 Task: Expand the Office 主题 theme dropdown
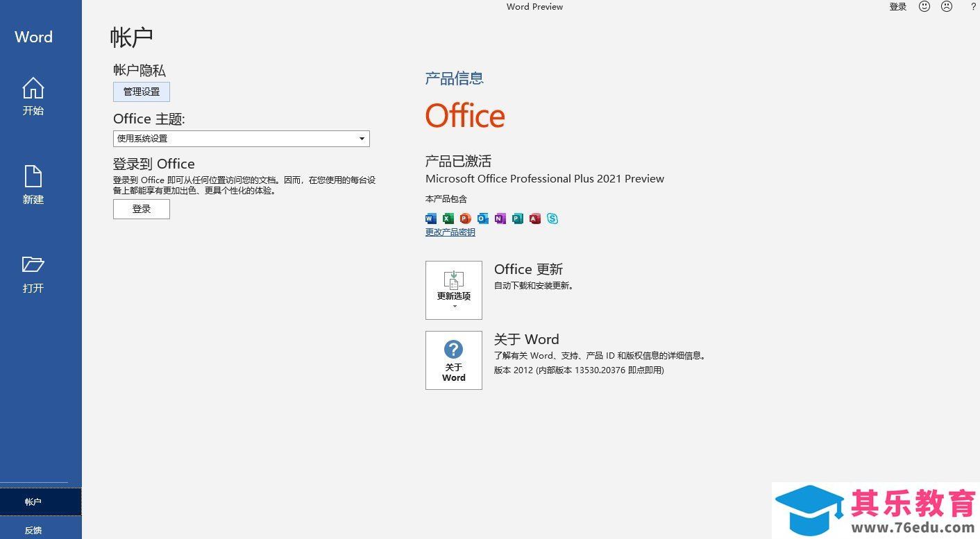(x=242, y=139)
